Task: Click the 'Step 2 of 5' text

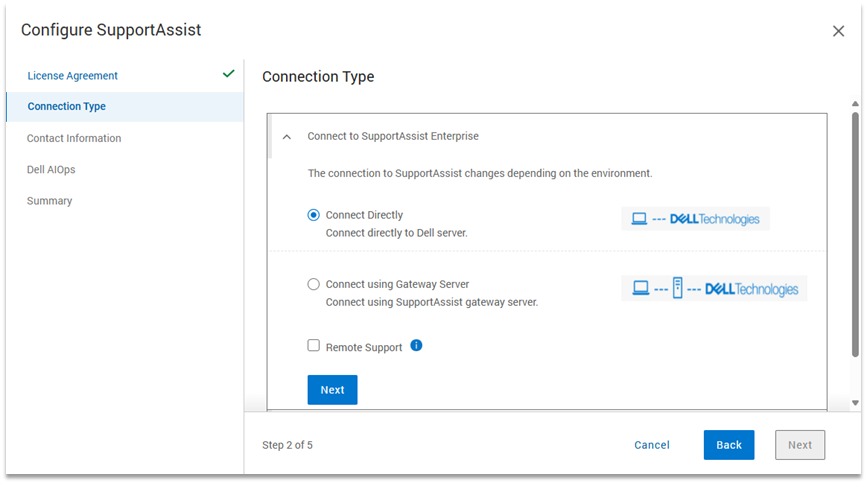Action: tap(287, 445)
